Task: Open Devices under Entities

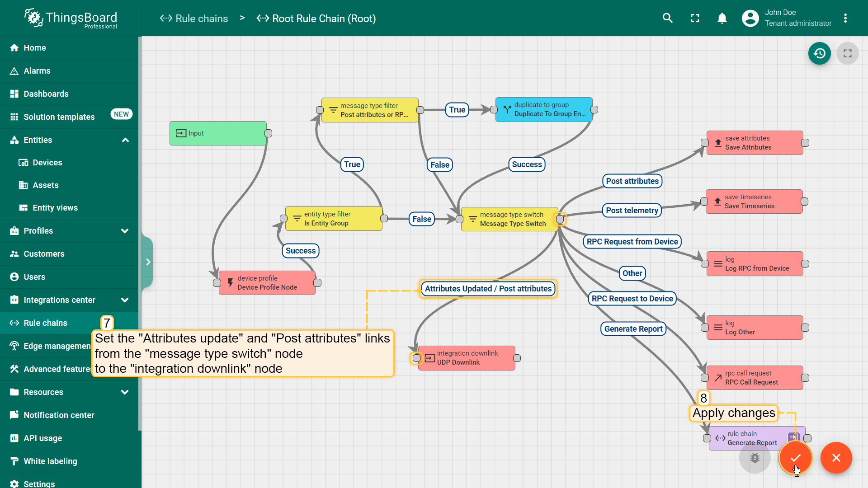Action: (x=47, y=163)
